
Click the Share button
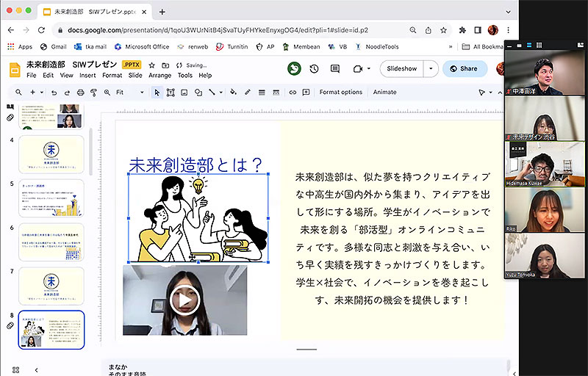click(465, 68)
